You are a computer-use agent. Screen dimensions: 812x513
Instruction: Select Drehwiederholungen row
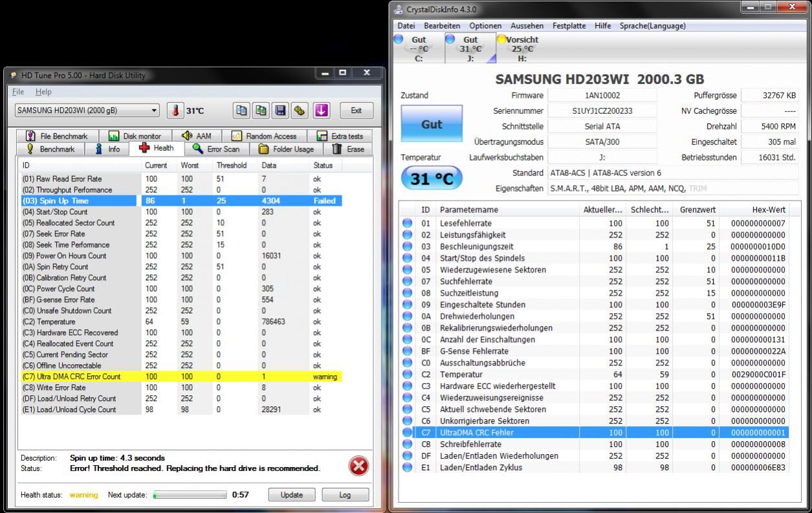594,316
